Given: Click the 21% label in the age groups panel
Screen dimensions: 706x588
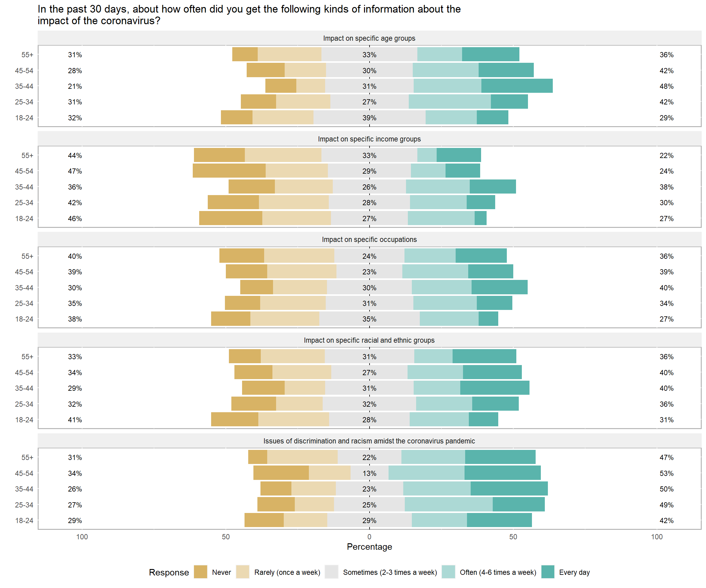Looking at the screenshot, I should (75, 86).
